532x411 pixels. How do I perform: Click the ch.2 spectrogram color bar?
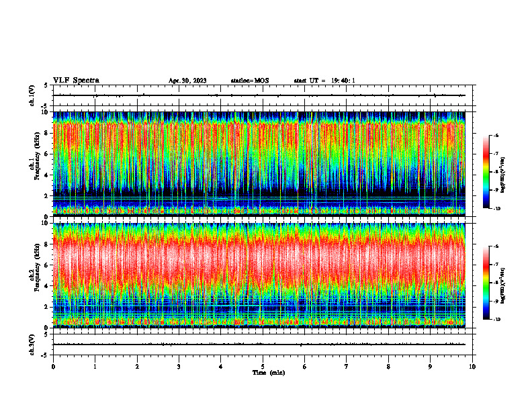click(x=486, y=283)
